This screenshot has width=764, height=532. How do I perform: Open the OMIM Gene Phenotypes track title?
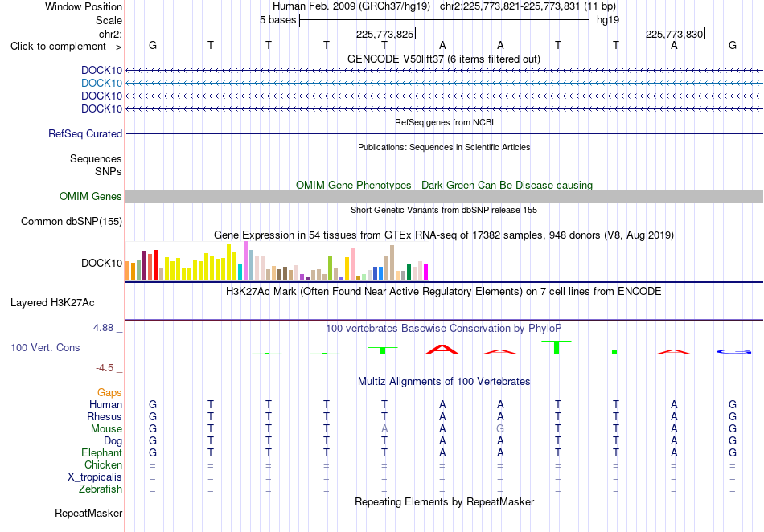(444, 185)
